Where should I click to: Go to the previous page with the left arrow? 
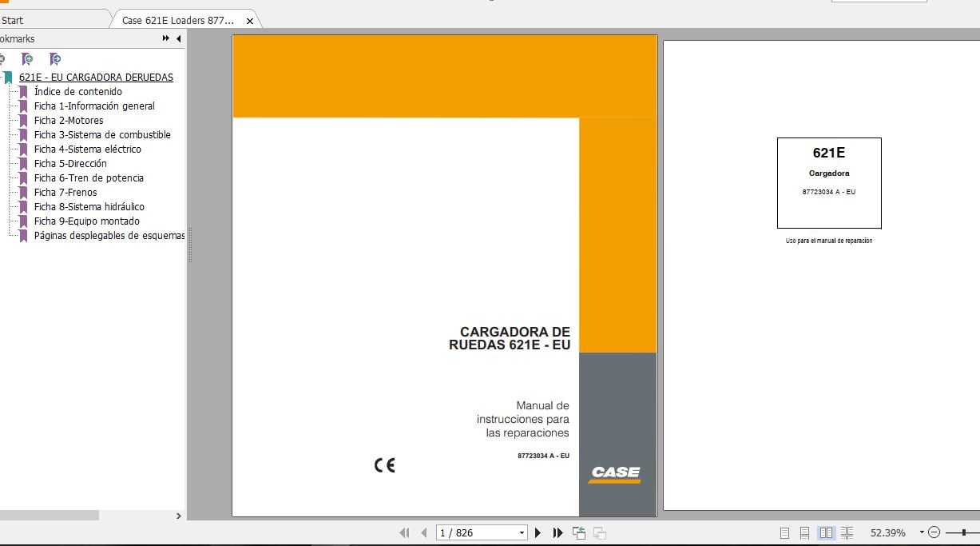pyautogui.click(x=423, y=532)
